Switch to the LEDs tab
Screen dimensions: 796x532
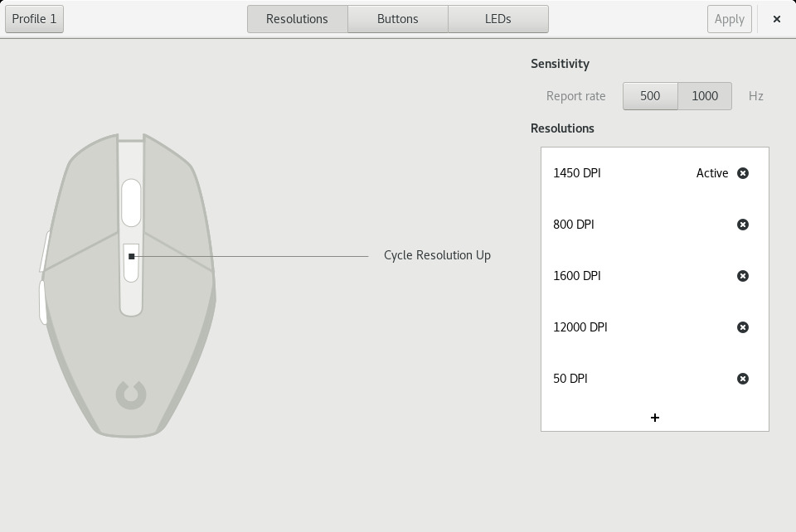click(x=498, y=19)
